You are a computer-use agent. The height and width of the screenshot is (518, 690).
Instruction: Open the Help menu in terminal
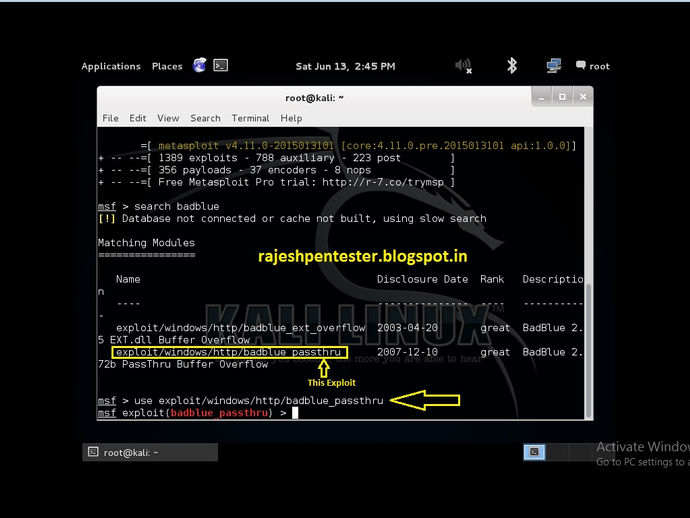click(x=291, y=118)
